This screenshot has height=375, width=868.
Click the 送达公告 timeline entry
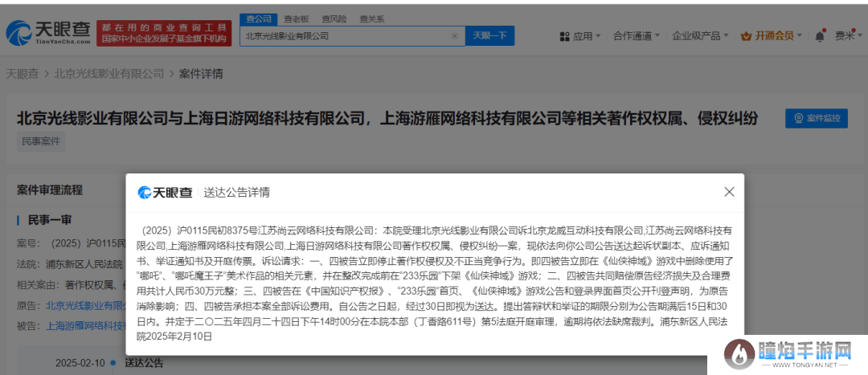(x=144, y=364)
